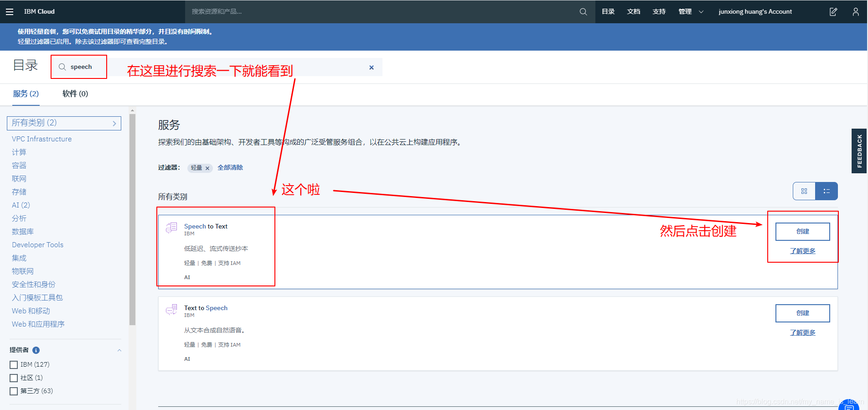The height and width of the screenshot is (410, 868).
Task: Select the Web 和移动 category
Action: coord(31,311)
